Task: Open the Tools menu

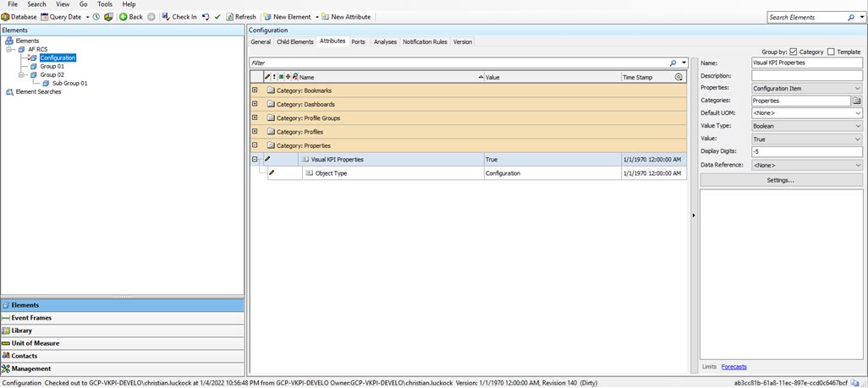Action: pyautogui.click(x=105, y=4)
